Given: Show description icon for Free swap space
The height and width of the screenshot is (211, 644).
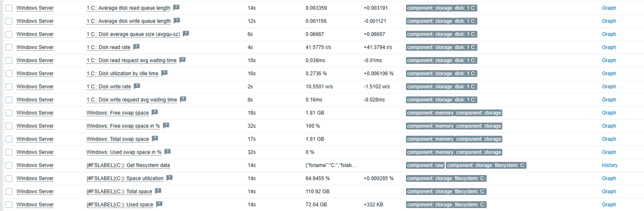Looking at the screenshot, I should 154,112.
